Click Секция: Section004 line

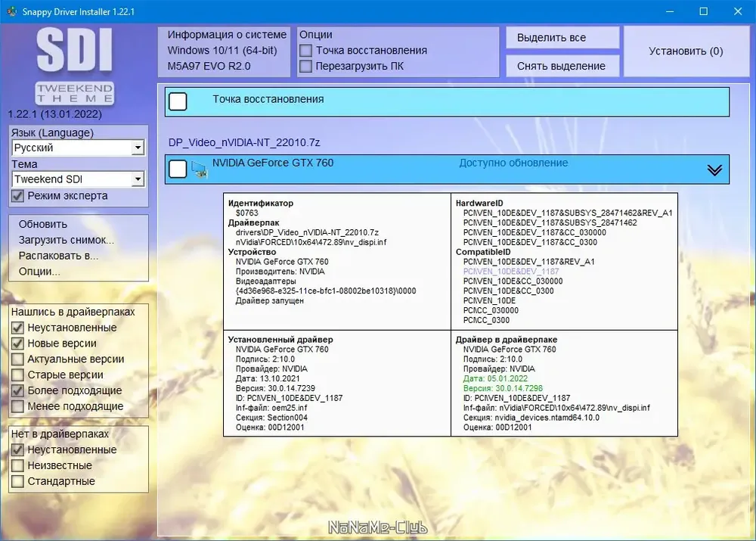[271, 418]
